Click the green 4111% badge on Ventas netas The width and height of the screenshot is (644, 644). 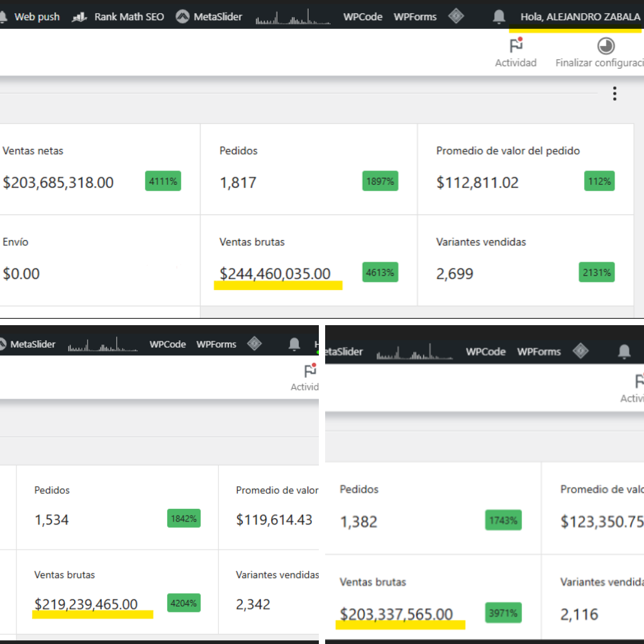click(163, 181)
